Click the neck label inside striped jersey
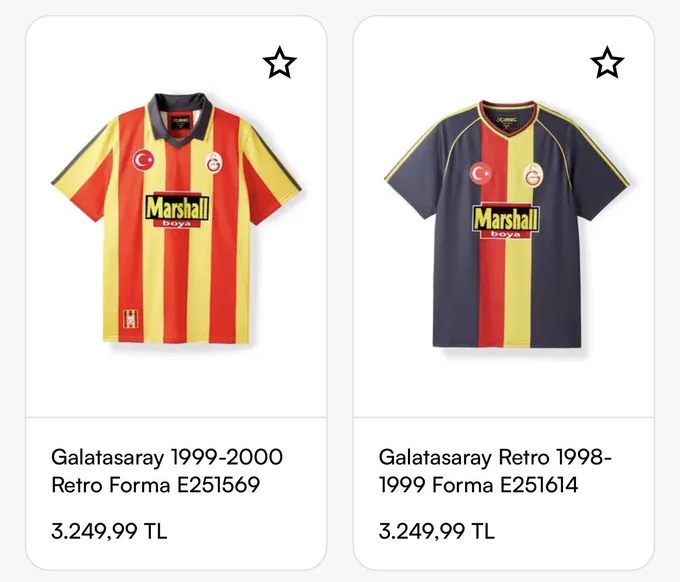The width and height of the screenshot is (680, 582). click(180, 122)
